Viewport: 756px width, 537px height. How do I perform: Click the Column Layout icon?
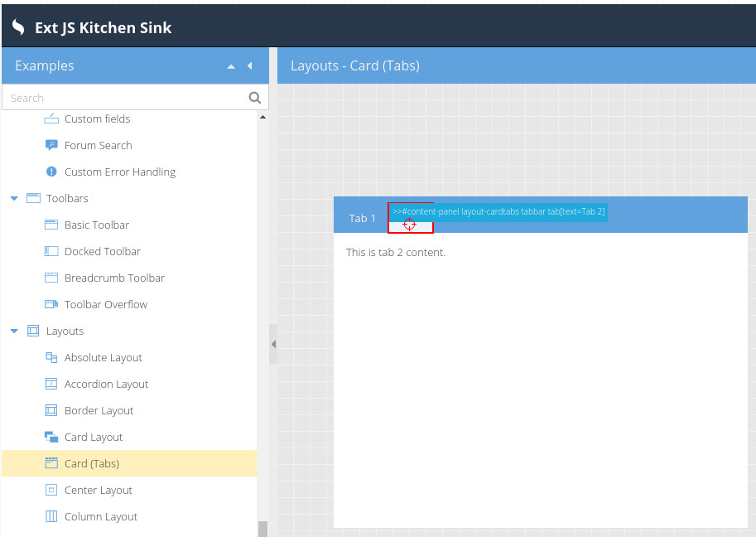51,516
